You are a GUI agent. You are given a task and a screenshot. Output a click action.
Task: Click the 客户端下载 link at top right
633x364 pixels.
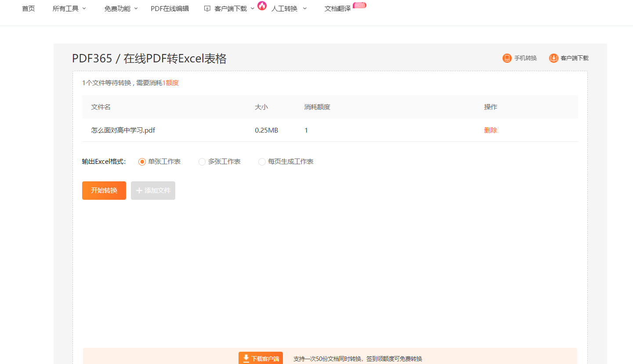point(575,58)
